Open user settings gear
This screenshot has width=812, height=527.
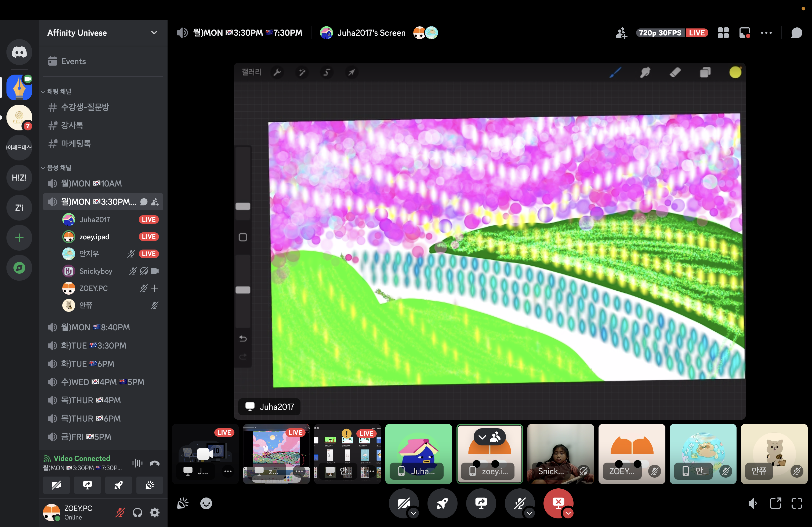tap(155, 512)
